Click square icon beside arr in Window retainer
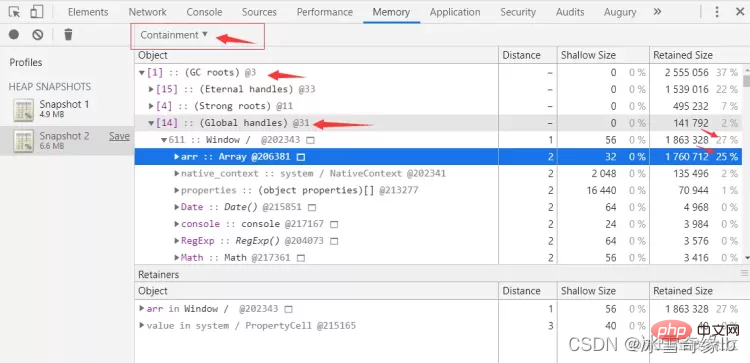This screenshot has height=363, width=750. click(x=288, y=309)
